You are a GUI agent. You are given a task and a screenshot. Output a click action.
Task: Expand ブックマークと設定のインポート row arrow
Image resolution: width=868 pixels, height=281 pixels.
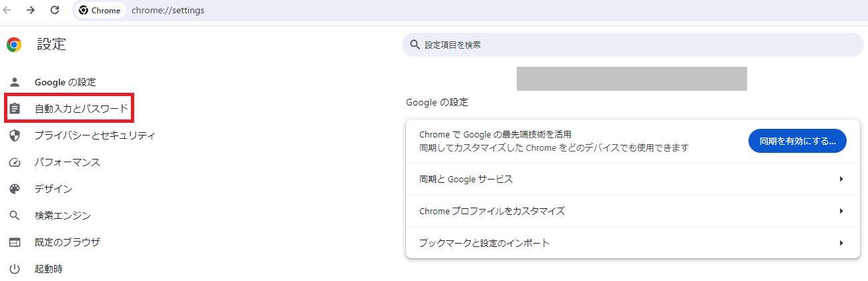(841, 243)
